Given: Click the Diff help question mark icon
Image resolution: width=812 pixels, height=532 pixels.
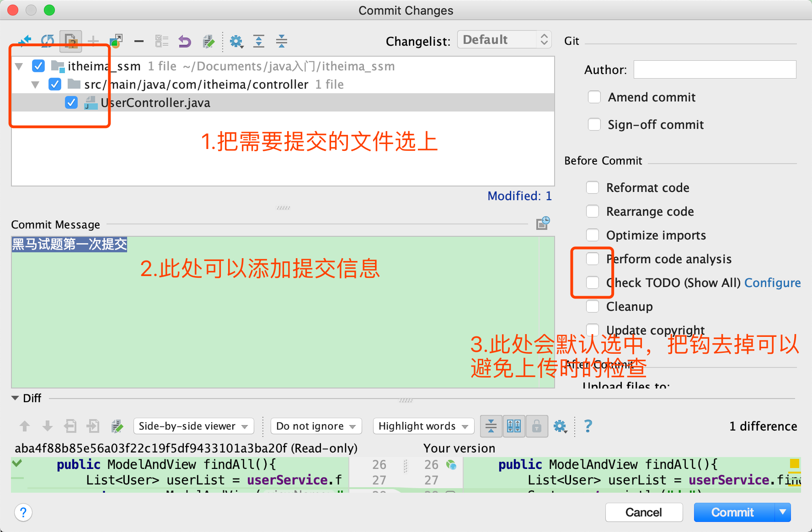Looking at the screenshot, I should coord(588,426).
